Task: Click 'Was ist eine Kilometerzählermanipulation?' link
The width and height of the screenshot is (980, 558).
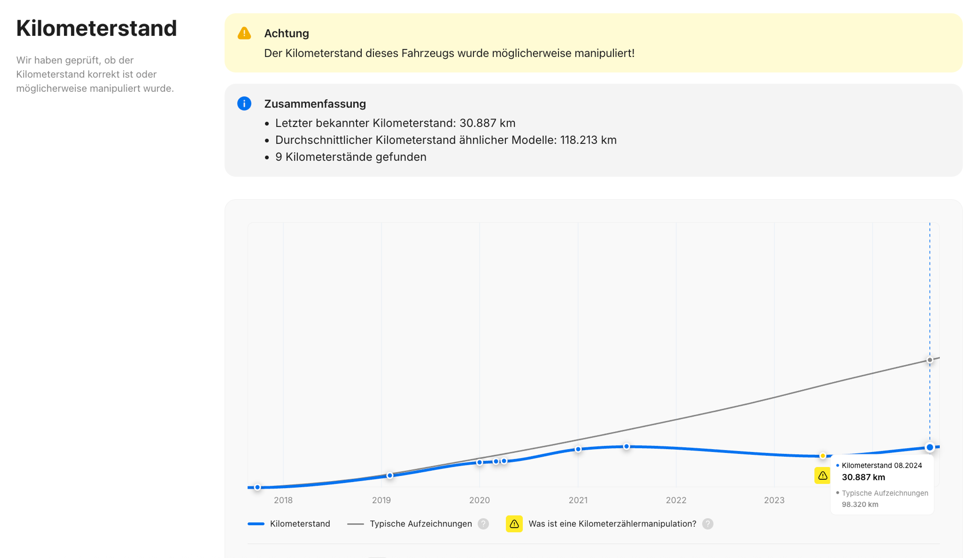Action: coord(612,524)
